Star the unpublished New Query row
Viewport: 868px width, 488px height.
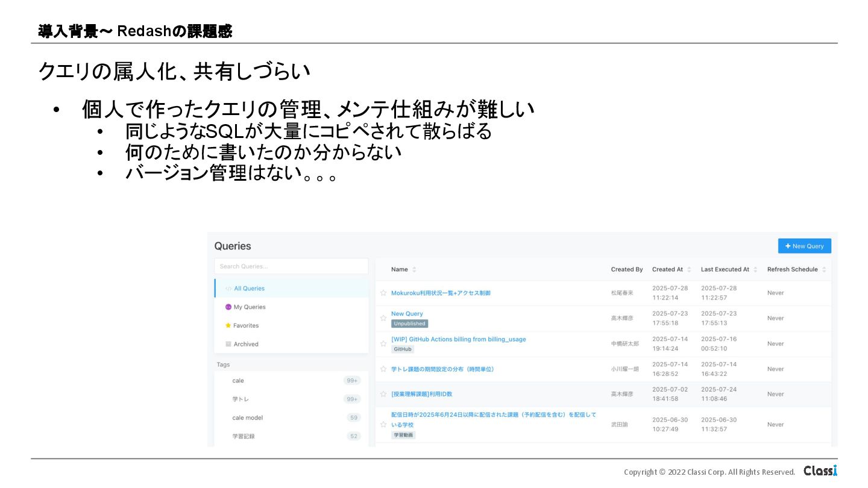point(383,318)
